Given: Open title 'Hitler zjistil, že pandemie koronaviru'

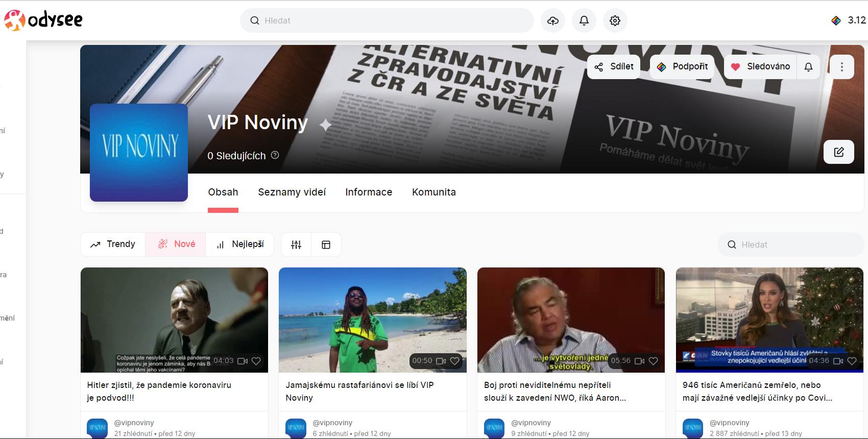Looking at the screenshot, I should click(159, 392).
